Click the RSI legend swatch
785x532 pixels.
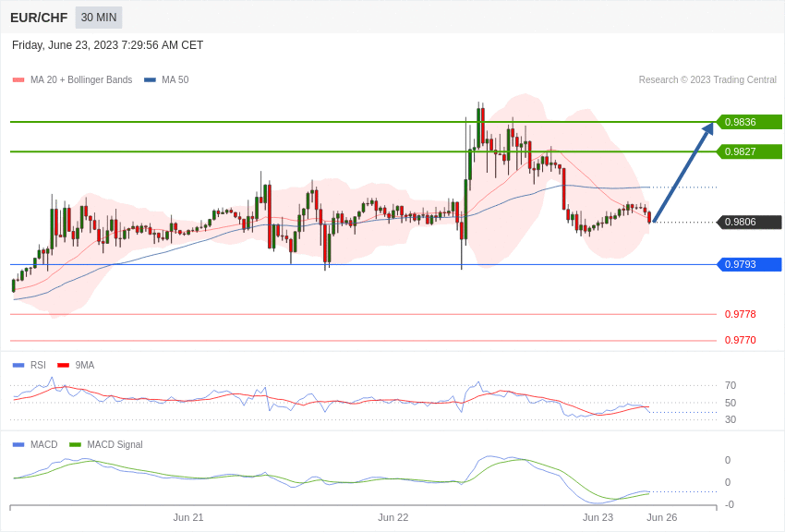[18, 366]
